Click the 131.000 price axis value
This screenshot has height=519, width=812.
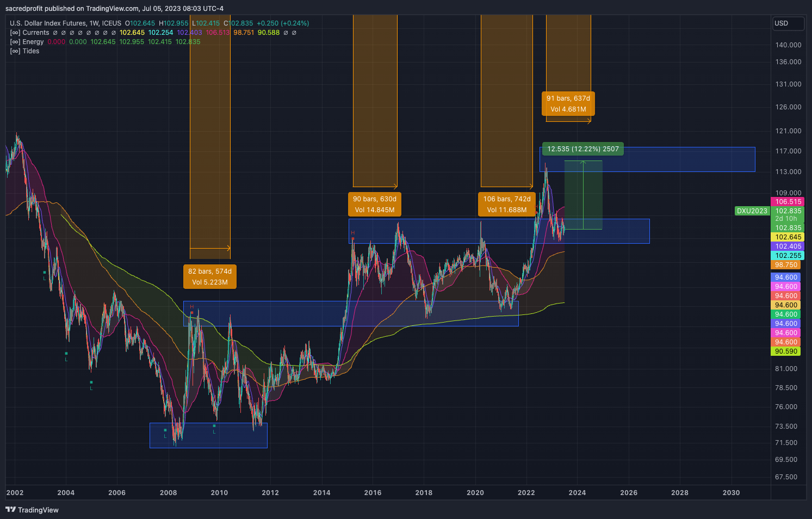click(x=788, y=84)
